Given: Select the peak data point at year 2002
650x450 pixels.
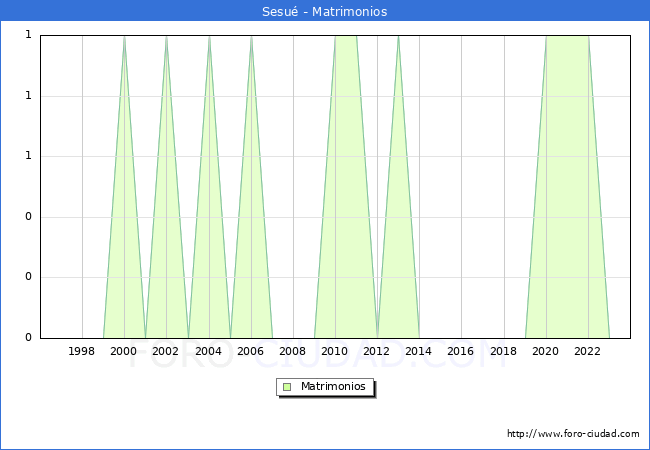Looking at the screenshot, I should (x=166, y=37).
